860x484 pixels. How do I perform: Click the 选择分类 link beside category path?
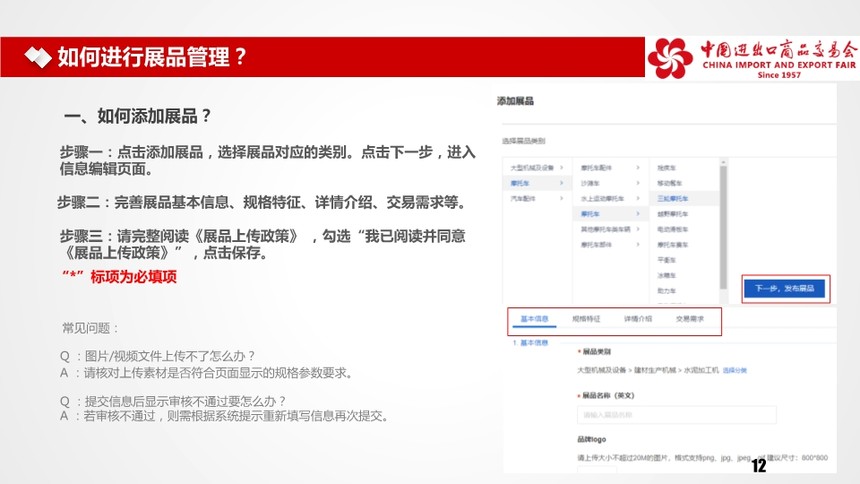734,370
